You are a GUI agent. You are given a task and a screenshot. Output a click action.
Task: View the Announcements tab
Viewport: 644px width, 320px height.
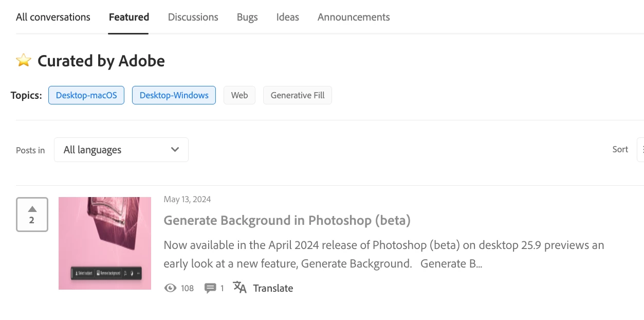[354, 17]
